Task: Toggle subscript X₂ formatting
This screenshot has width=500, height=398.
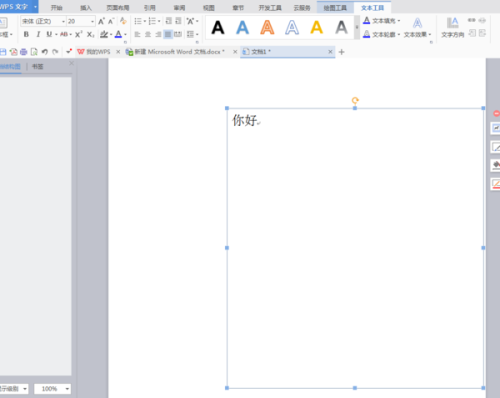Action: tap(91, 34)
